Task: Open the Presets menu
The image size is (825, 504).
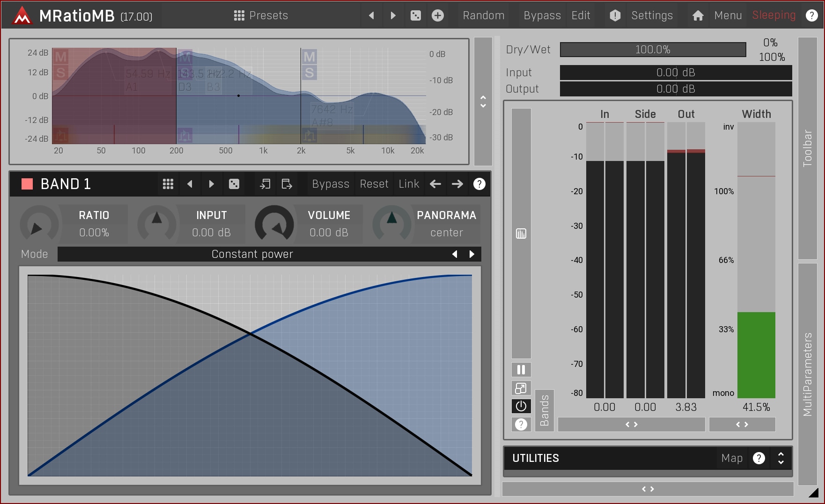Action: point(261,15)
